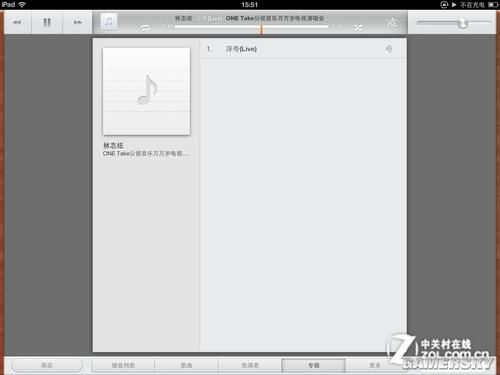Tap the battery icon in status bar

click(493, 5)
